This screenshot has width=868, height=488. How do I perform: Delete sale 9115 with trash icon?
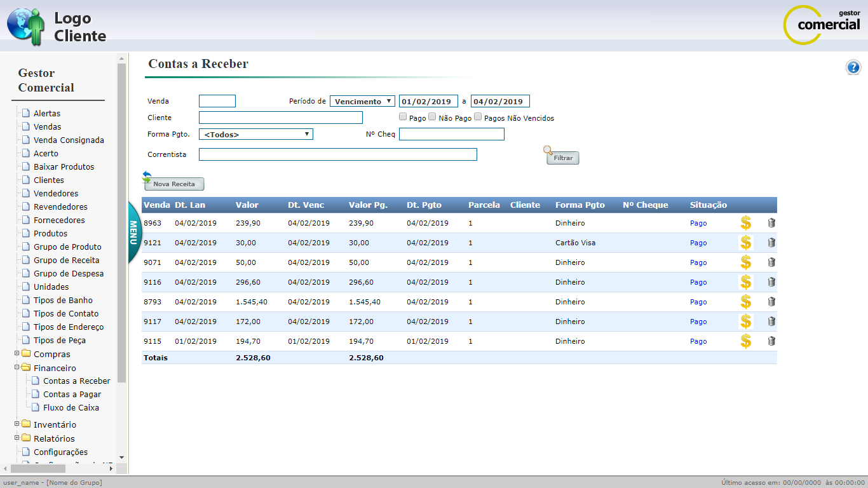coord(771,341)
